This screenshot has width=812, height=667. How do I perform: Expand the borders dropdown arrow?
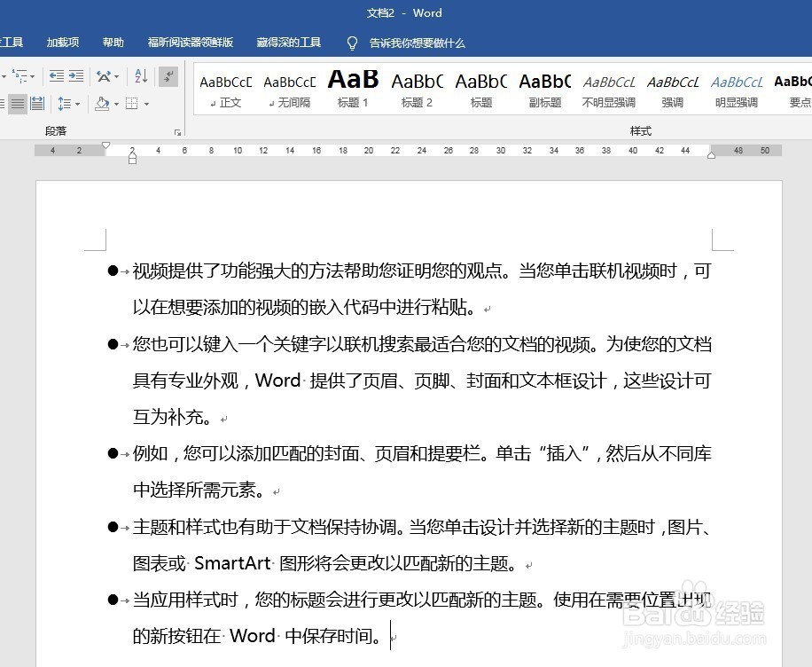(x=146, y=104)
